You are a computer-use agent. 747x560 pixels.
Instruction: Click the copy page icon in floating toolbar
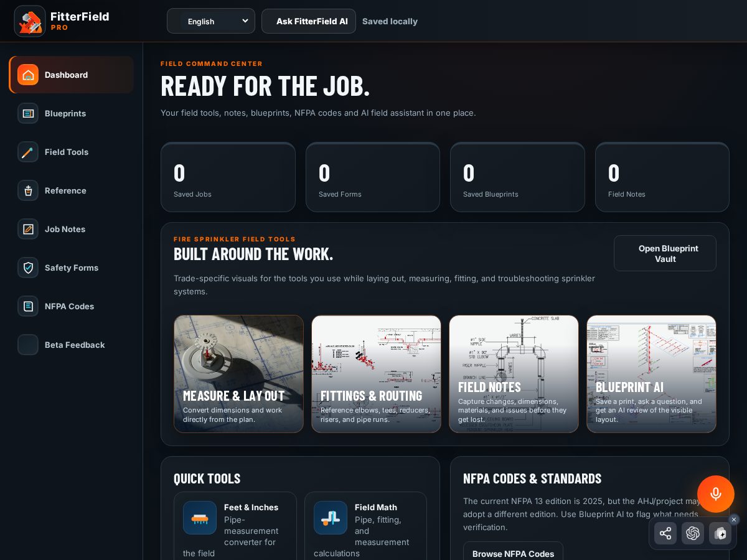[x=720, y=533]
